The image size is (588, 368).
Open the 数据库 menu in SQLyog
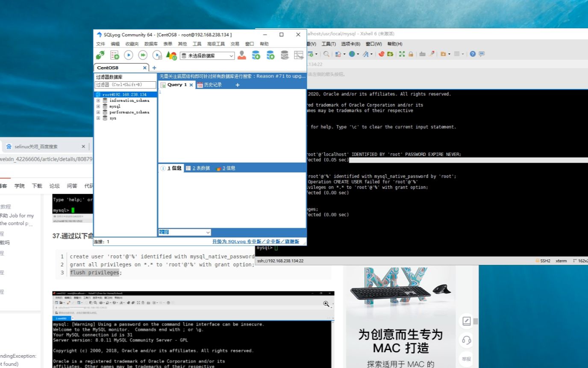point(151,44)
